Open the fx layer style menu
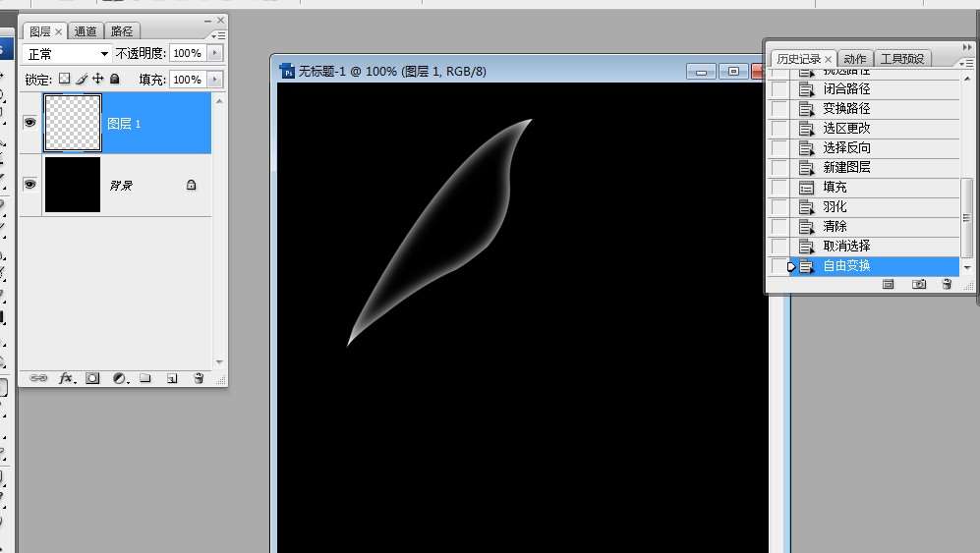980x553 pixels. coord(67,378)
